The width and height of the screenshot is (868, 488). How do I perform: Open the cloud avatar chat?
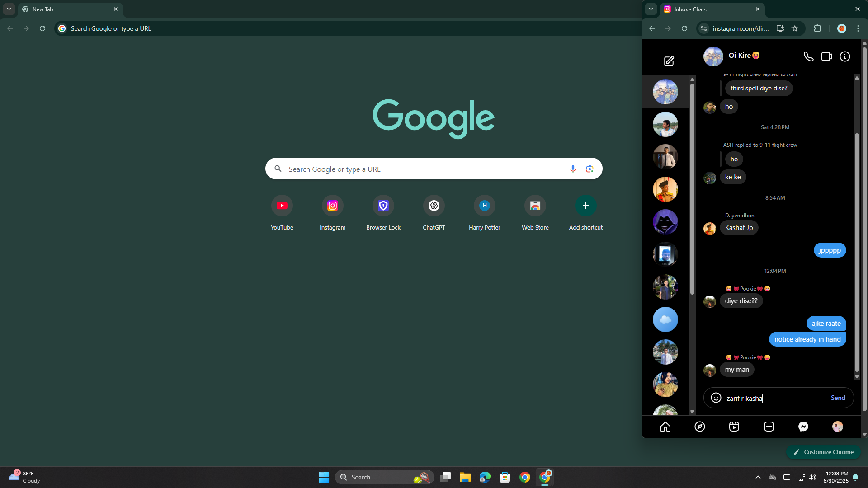click(x=665, y=319)
